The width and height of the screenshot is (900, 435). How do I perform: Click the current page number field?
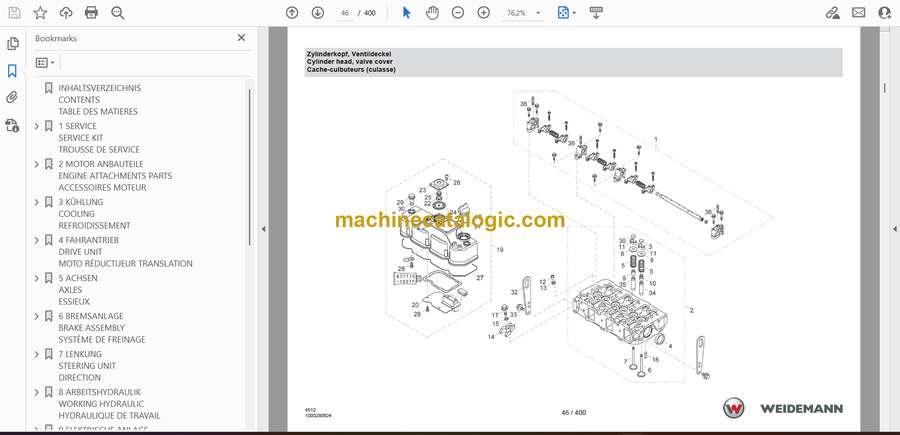tap(344, 13)
